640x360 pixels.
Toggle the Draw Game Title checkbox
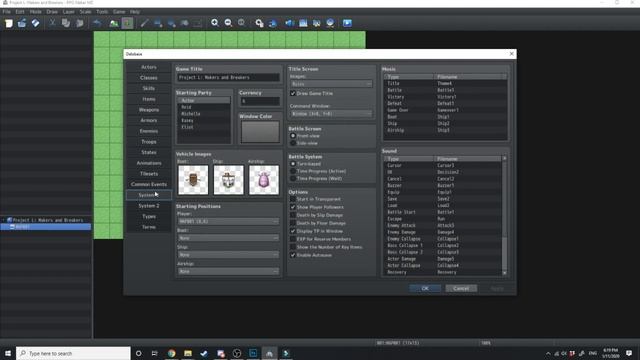tap(293, 93)
